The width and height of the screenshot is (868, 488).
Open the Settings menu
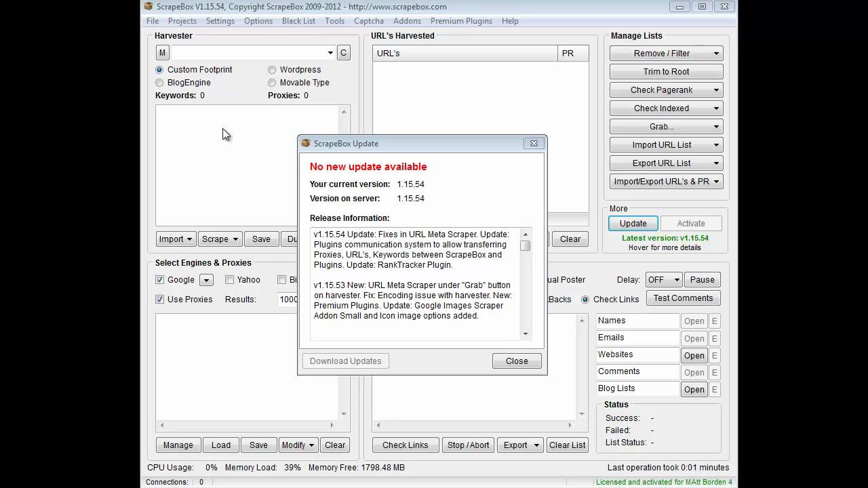[220, 21]
